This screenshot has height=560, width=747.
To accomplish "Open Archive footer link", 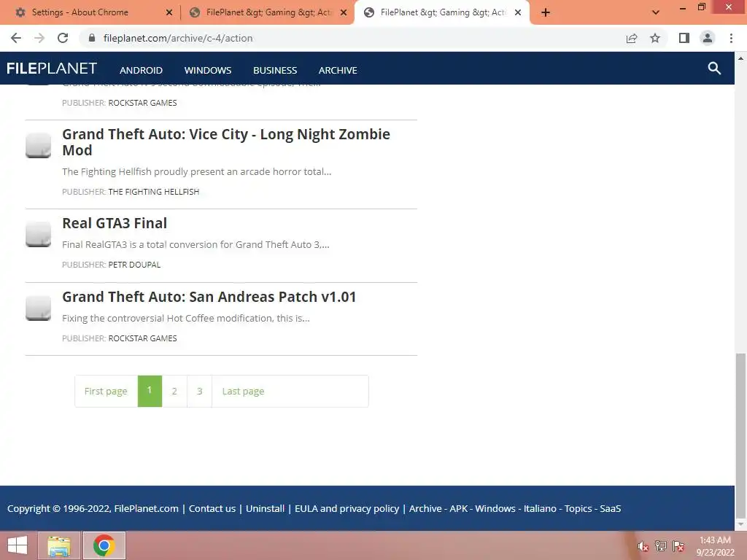I will point(425,508).
